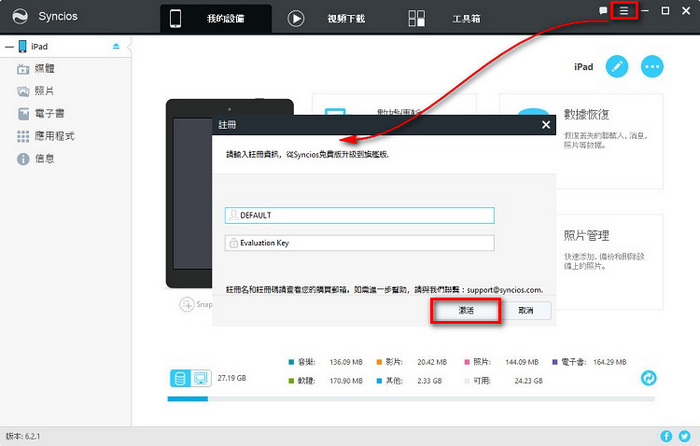Click the 軟體 green color legend

click(x=291, y=381)
